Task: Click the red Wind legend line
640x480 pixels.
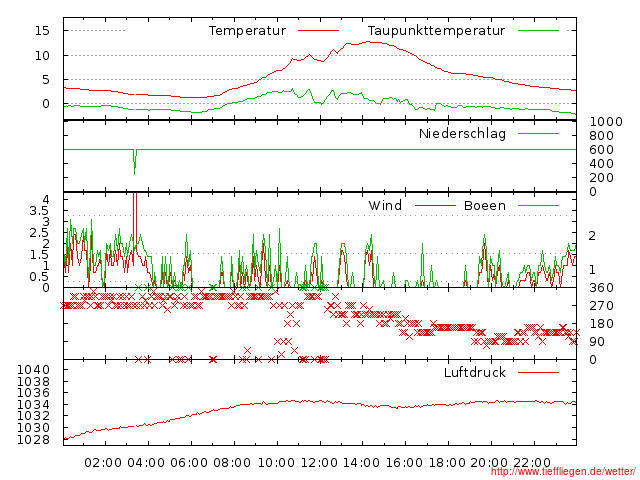Action: tap(435, 205)
